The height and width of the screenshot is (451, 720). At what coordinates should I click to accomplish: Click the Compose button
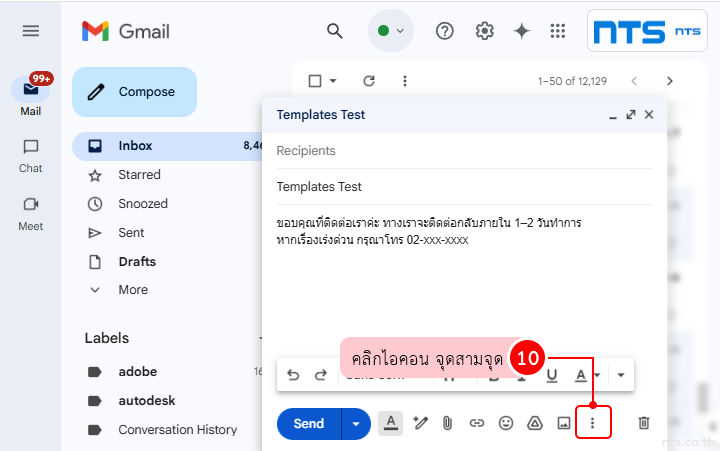[134, 92]
